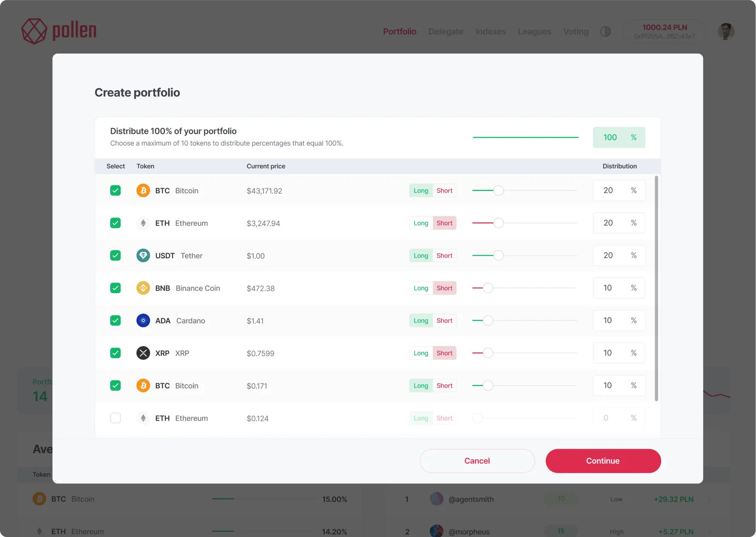Click the BTC $43,171.92 distribution slider
756x537 pixels.
(x=524, y=190)
